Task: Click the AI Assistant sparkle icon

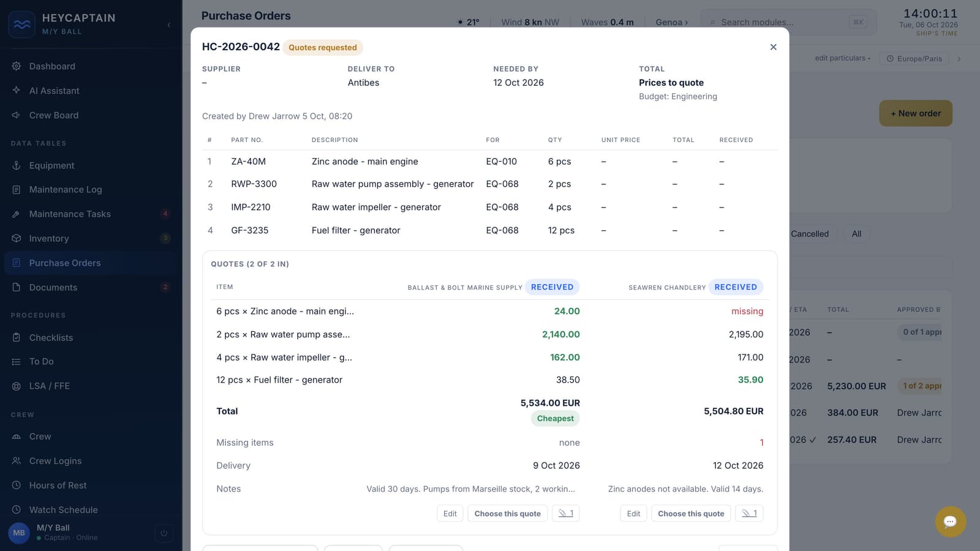Action: 17,91
